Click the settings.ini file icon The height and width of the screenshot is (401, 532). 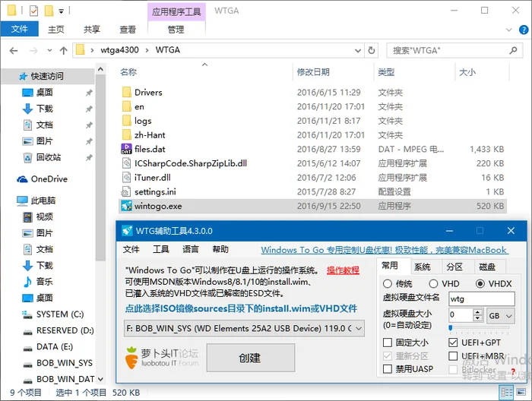[126, 192]
